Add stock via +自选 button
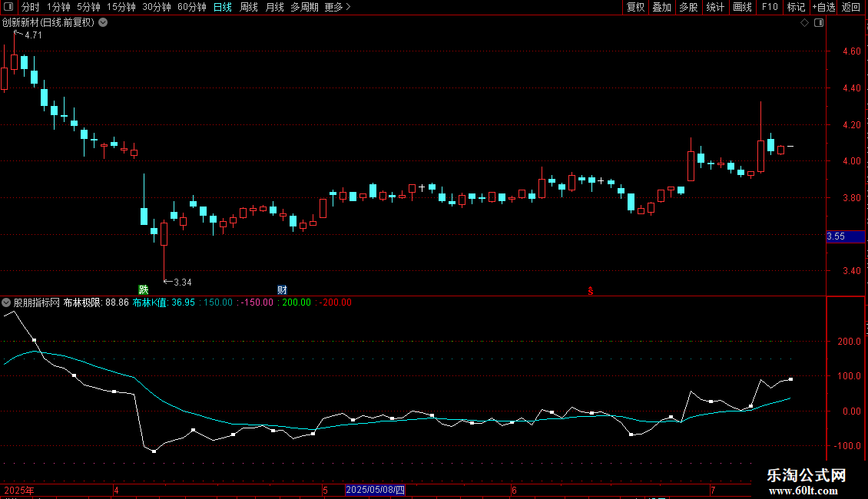 823,7
